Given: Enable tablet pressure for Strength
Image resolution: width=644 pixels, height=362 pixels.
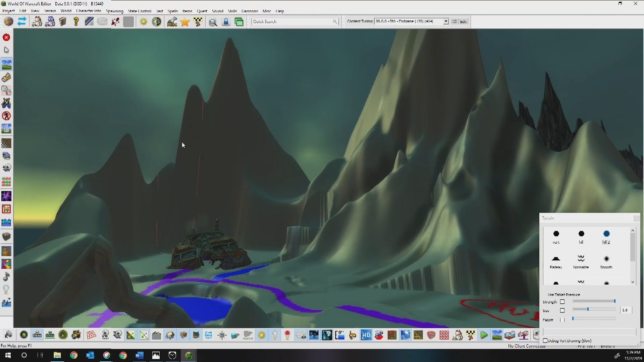Looking at the screenshot, I should coord(562,302).
